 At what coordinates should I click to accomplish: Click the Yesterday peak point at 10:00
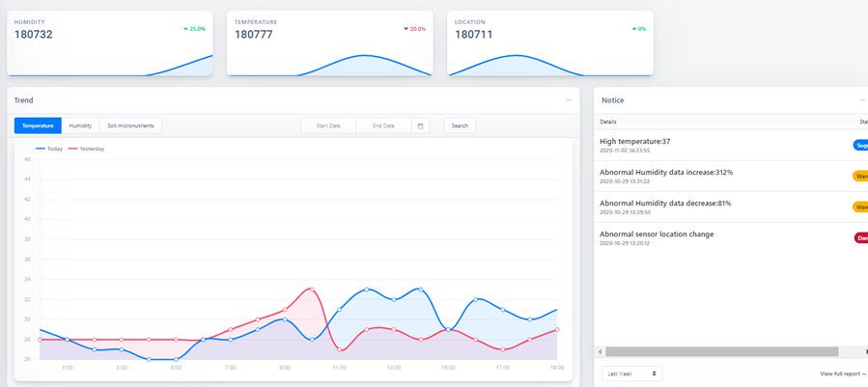pos(312,290)
